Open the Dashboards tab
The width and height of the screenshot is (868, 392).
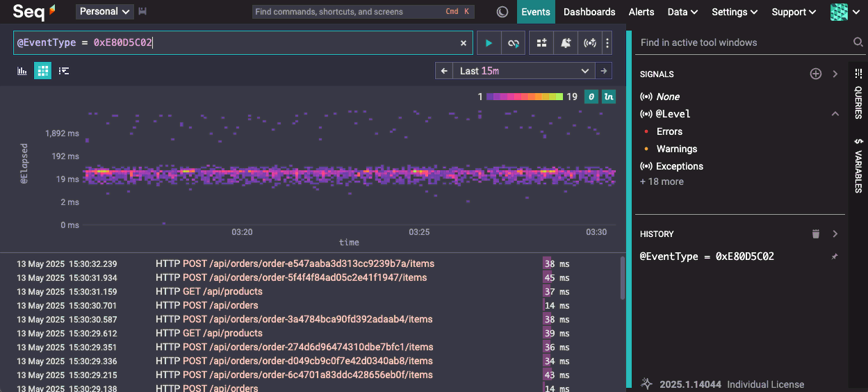tap(589, 12)
